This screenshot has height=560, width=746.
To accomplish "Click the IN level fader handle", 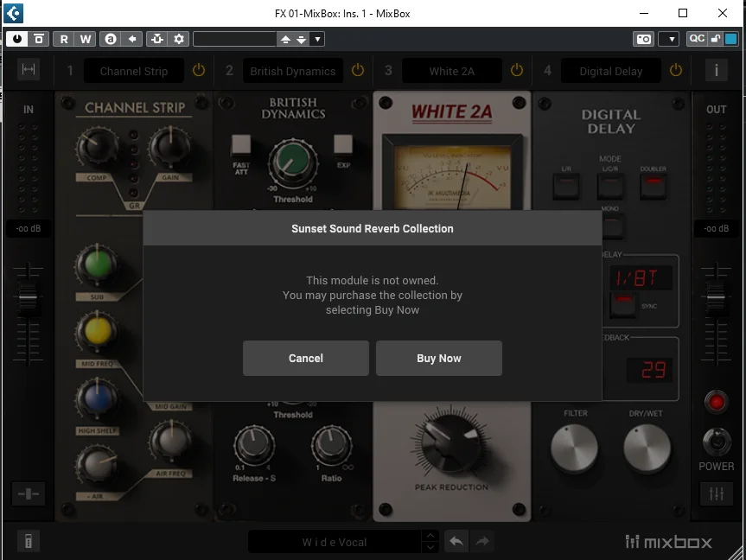I will [x=28, y=297].
